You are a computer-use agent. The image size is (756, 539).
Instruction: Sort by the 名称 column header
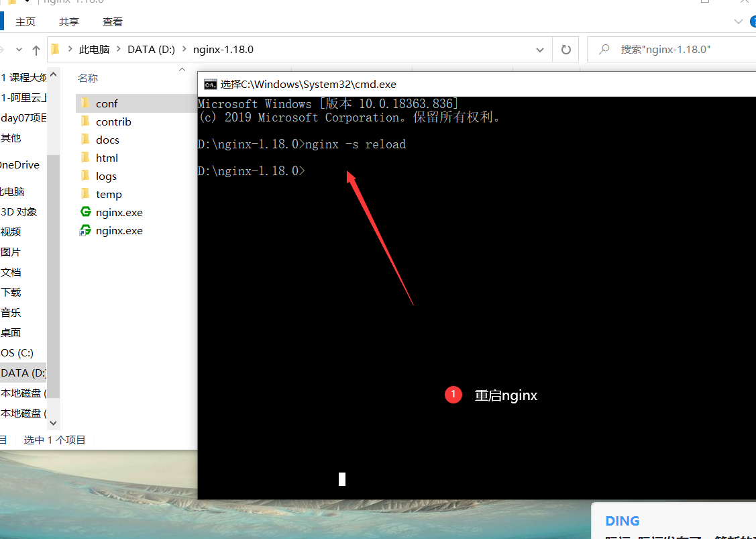point(88,78)
